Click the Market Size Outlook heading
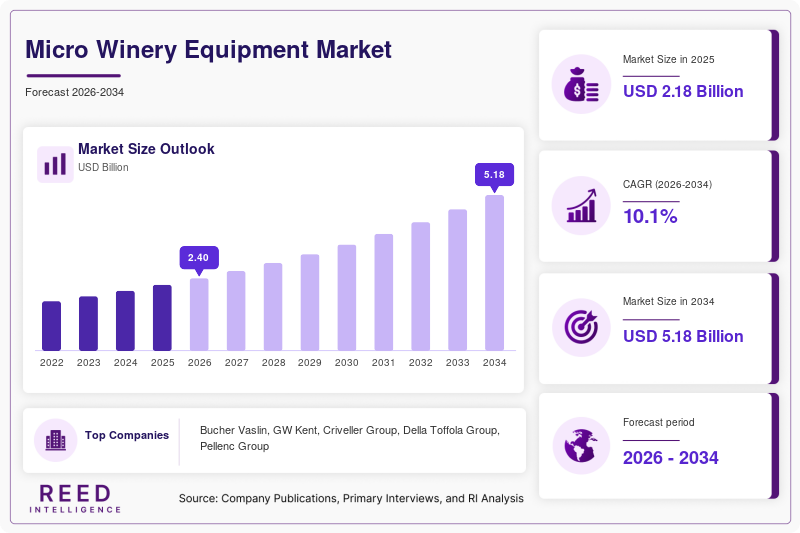Viewport: 800px width, 533px height. coord(146,149)
